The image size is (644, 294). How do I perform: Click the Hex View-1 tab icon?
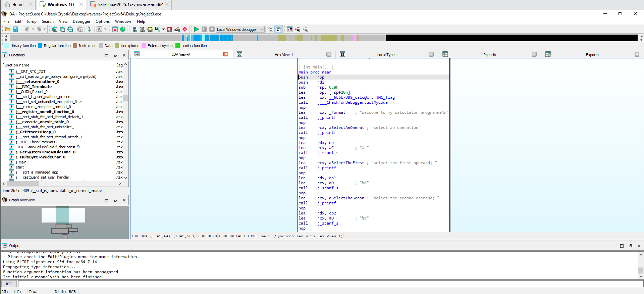point(239,54)
